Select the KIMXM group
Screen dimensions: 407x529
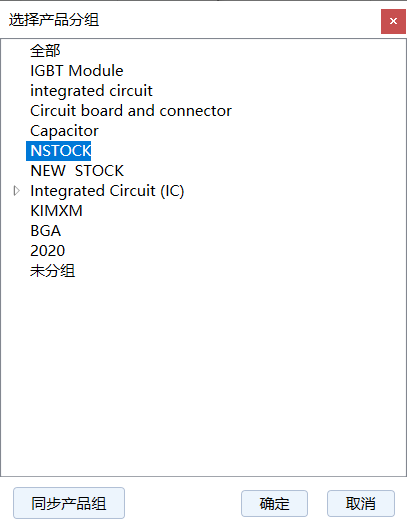[x=56, y=211]
